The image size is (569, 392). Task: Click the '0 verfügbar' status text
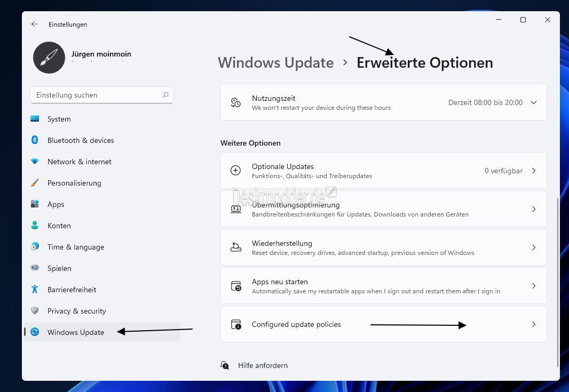tap(504, 171)
